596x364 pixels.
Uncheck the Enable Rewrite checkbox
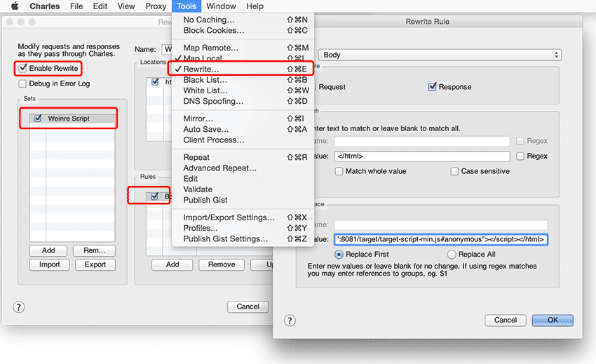[x=23, y=68]
